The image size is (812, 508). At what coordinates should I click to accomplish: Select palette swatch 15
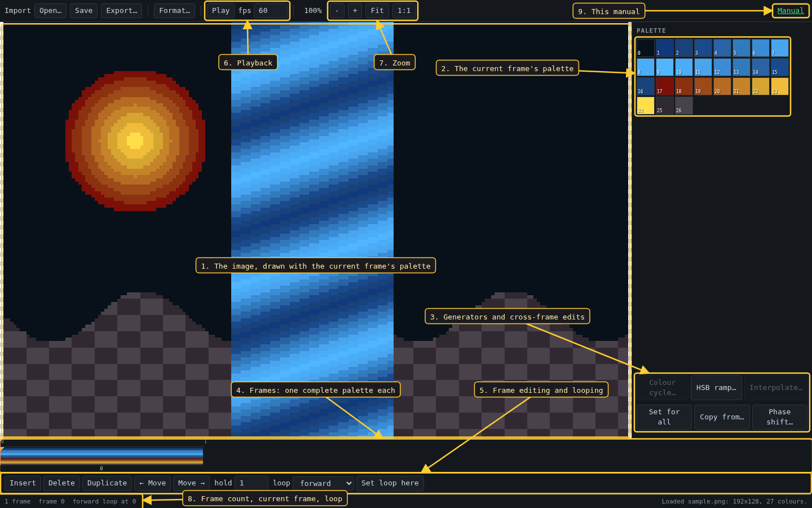click(780, 67)
